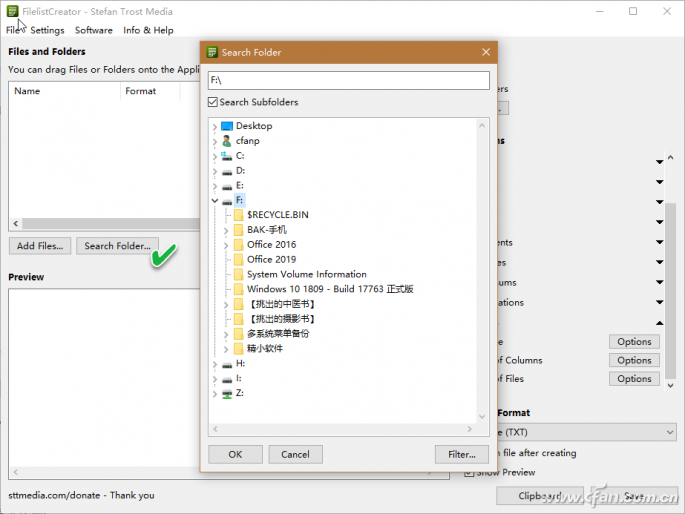685x514 pixels.
Task: Click Cancel in Search Folder dialog
Action: click(x=295, y=455)
